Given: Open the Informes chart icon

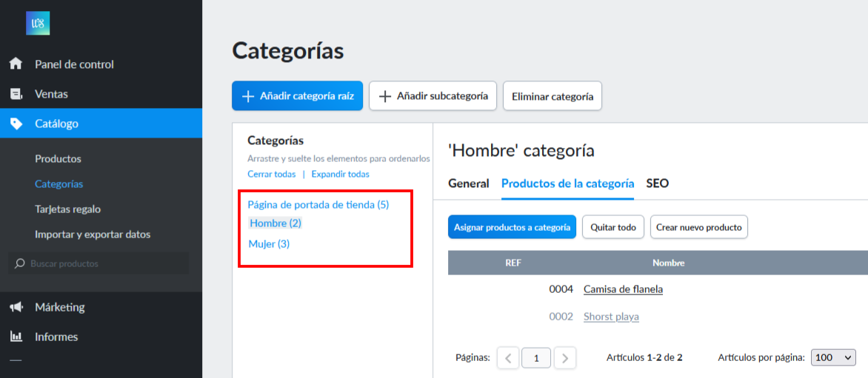Looking at the screenshot, I should [16, 337].
